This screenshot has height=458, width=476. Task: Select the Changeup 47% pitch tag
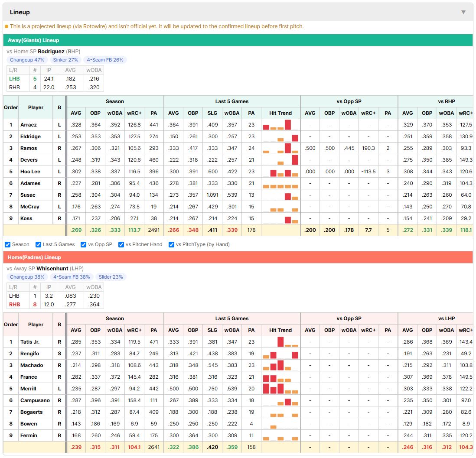(x=27, y=60)
